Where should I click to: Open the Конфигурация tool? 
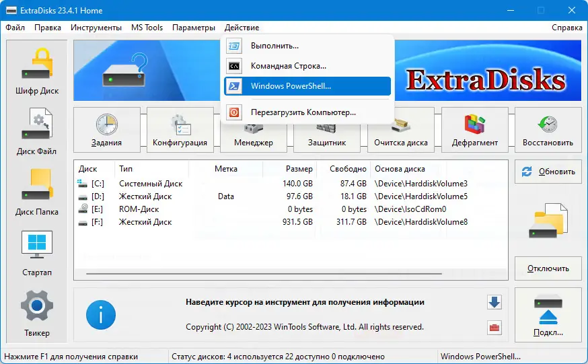click(x=180, y=130)
